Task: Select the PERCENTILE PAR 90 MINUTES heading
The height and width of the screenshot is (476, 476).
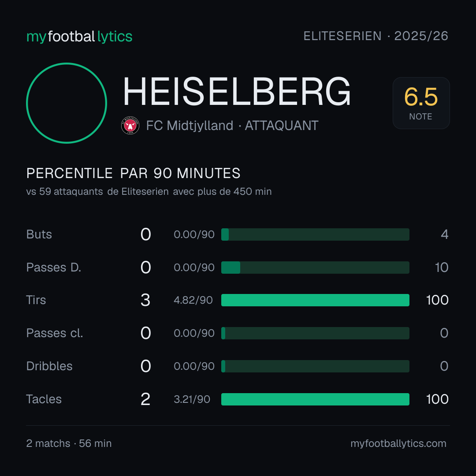Action: click(133, 173)
